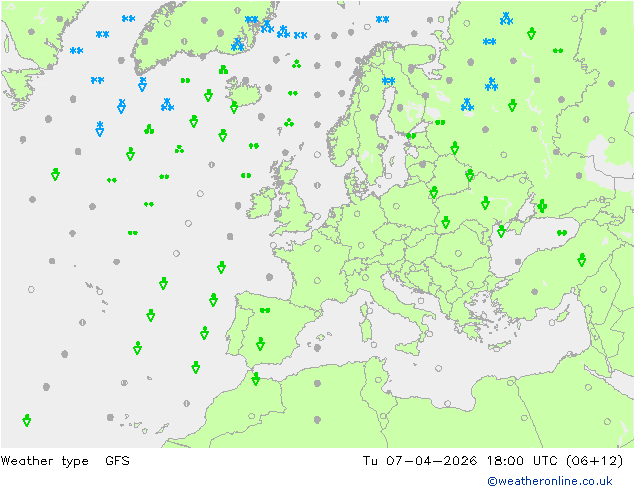Open the weatheronline.co.uk copyright link
The height and width of the screenshot is (490, 634).
[550, 481]
